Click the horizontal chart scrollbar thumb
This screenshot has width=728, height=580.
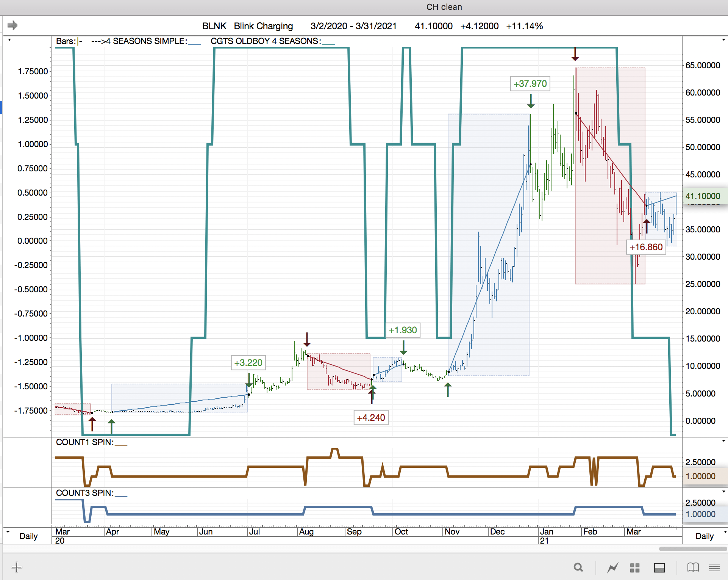(x=692, y=549)
